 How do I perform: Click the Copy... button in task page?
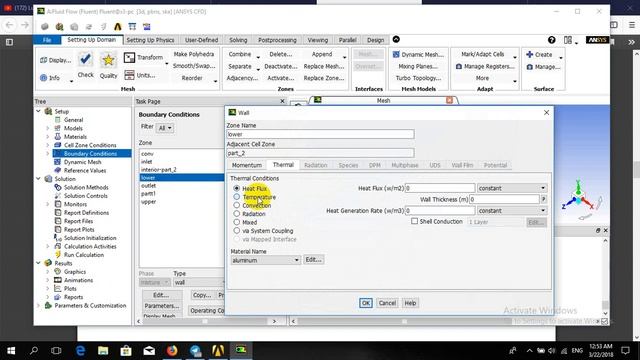click(x=202, y=295)
